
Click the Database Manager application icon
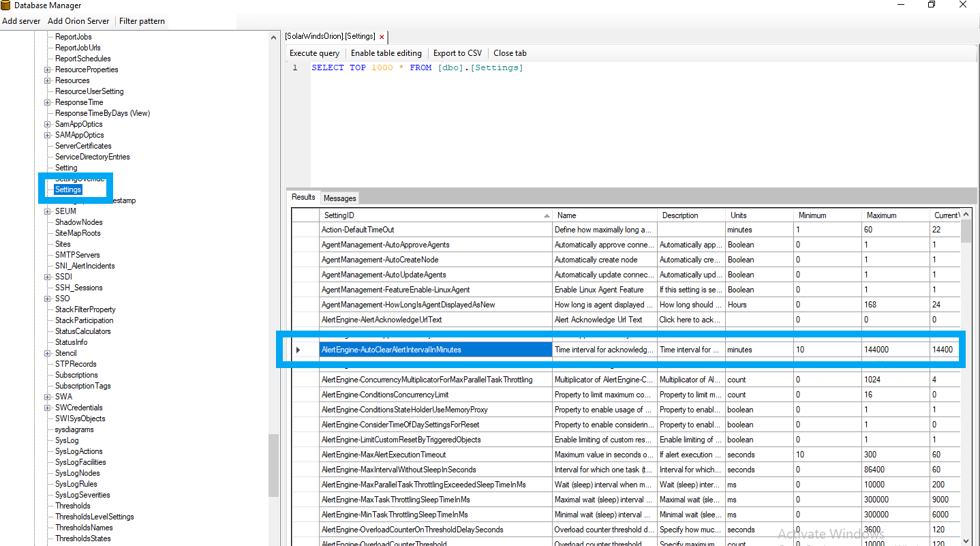pos(7,5)
